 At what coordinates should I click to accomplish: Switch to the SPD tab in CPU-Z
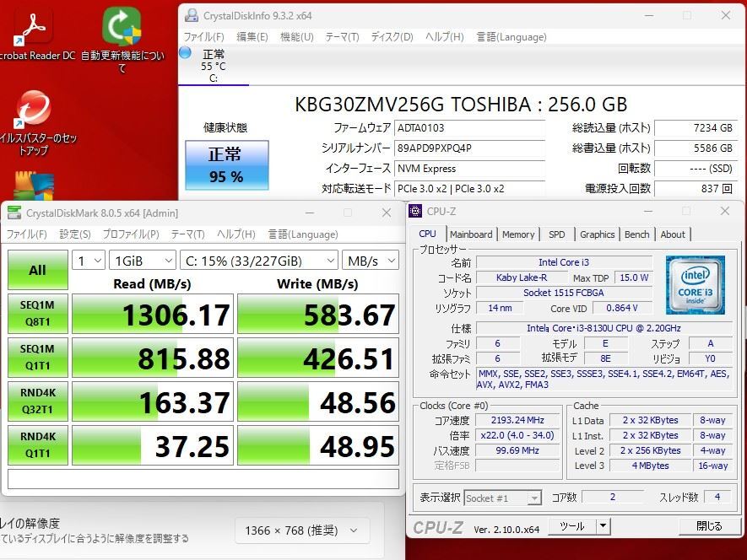tap(556, 234)
